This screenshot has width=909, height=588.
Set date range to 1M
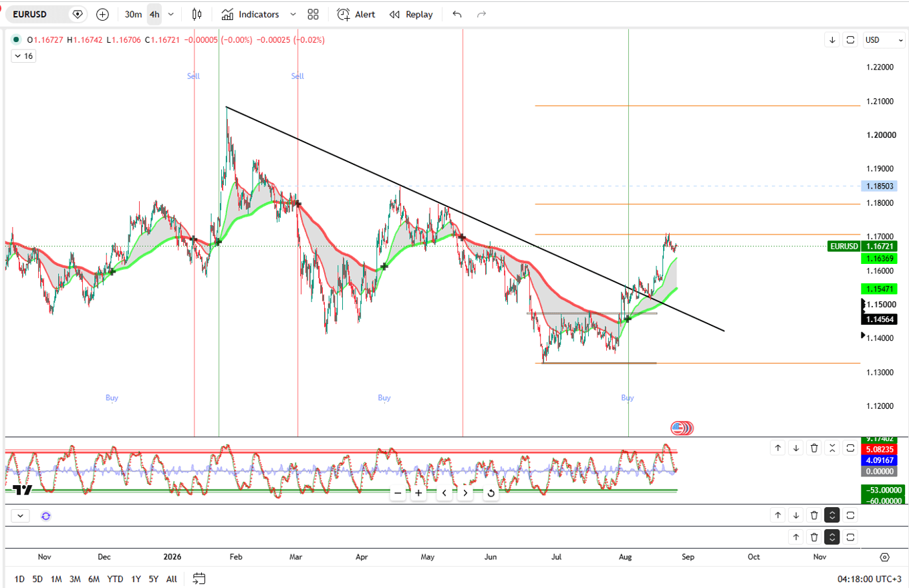(56, 579)
